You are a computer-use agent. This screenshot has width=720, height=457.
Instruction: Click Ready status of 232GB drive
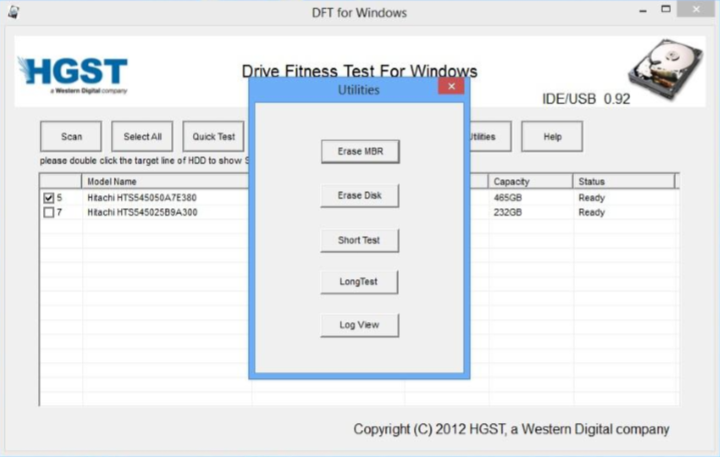(x=591, y=213)
